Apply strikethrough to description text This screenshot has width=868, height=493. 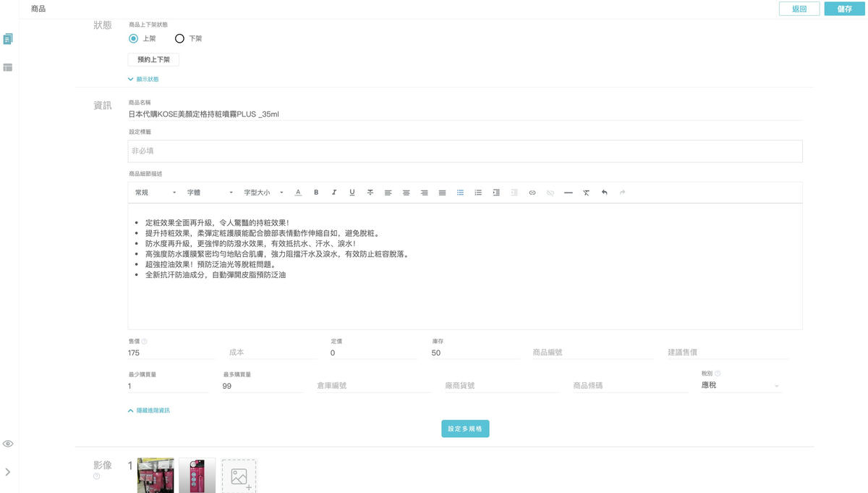(370, 193)
